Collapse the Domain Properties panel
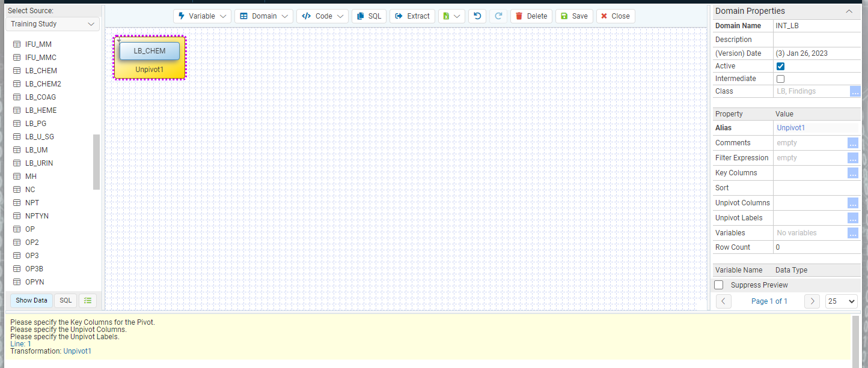 tap(849, 11)
